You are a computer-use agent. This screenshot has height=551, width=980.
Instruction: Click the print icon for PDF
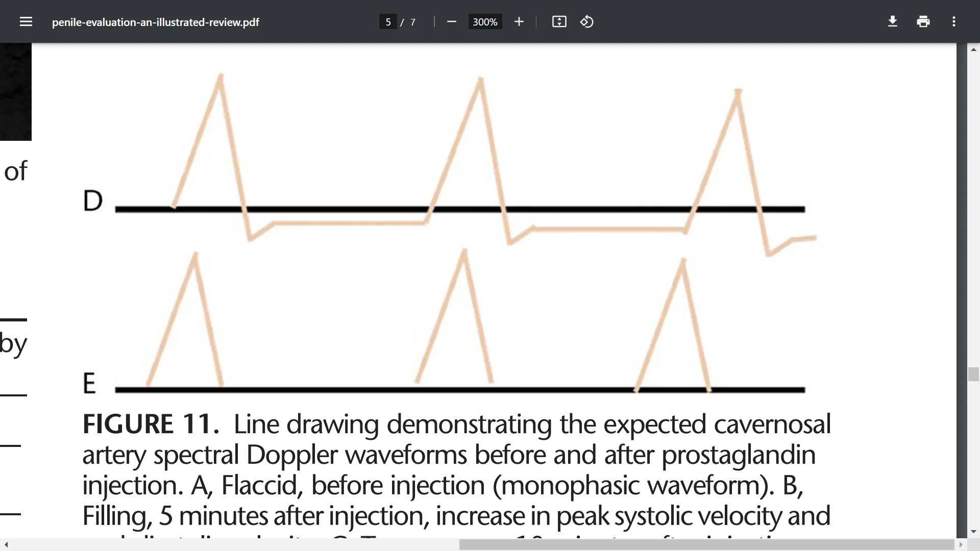tap(923, 21)
